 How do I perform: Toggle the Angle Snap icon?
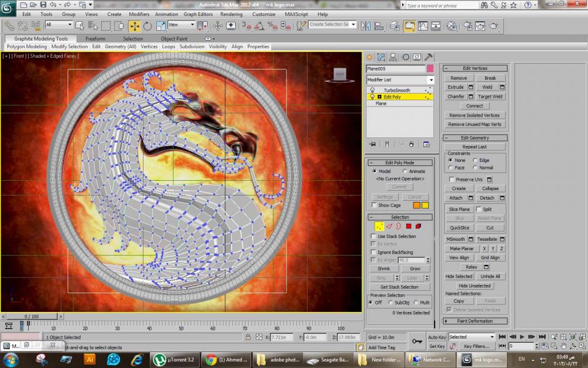(259, 26)
